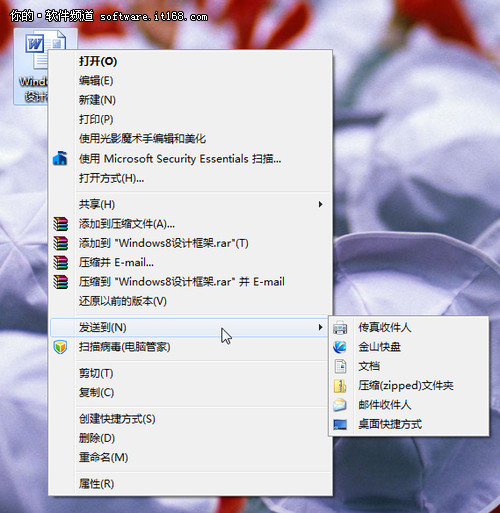This screenshot has width=500, height=513.
Task: Click the WinRAR icon beside 添加到 "Windows8设计框架.rar"(T)
Action: [x=60, y=243]
